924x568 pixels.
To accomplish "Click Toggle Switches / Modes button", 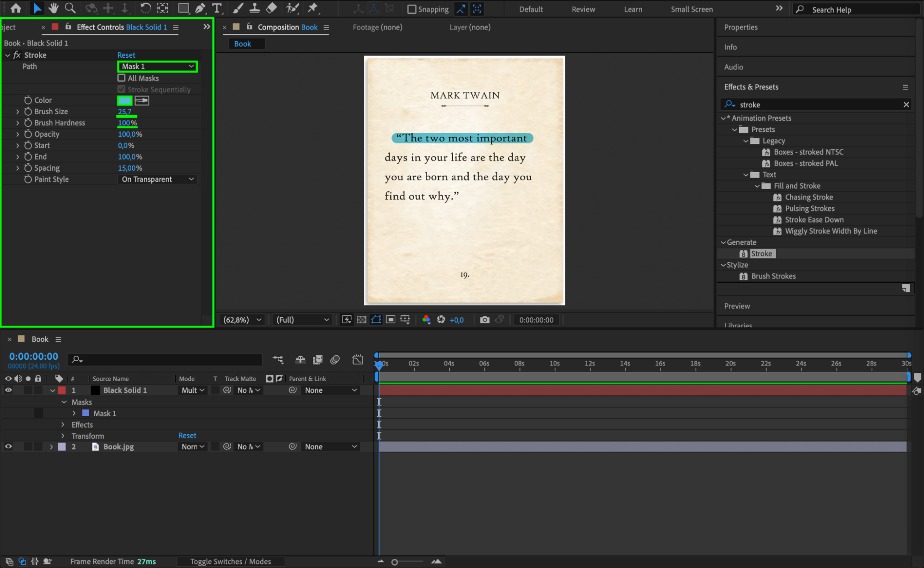I will [x=231, y=562].
